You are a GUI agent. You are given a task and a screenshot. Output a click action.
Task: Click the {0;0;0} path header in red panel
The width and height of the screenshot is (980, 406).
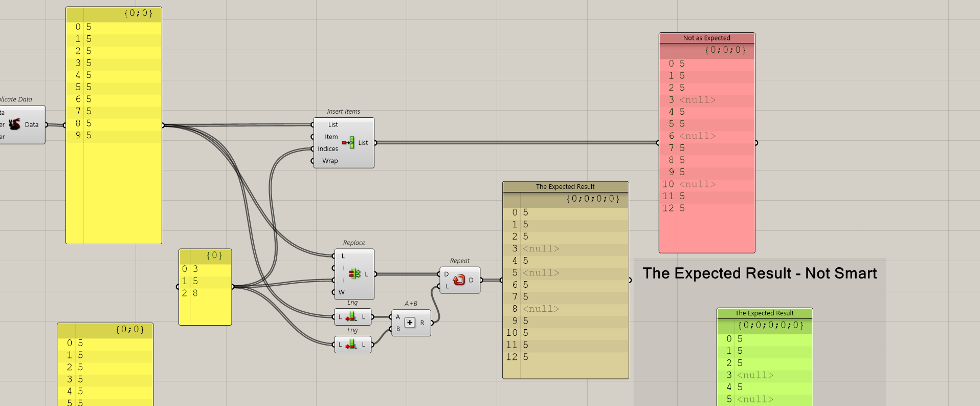pyautogui.click(x=725, y=50)
